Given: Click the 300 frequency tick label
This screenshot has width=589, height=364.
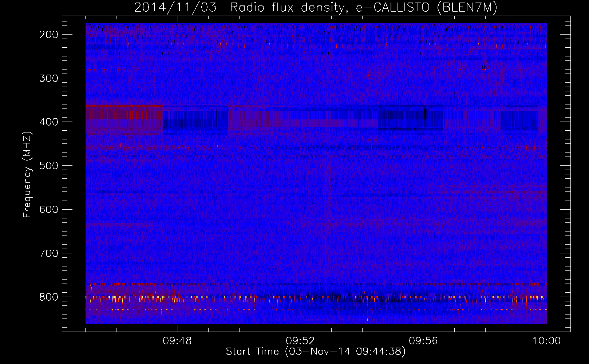Looking at the screenshot, I should click(49, 78).
